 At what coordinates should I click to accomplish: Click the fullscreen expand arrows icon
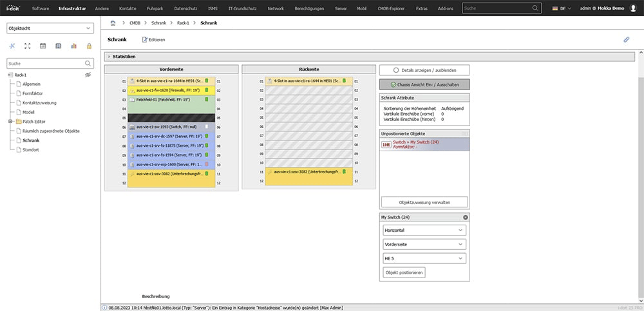tap(27, 46)
